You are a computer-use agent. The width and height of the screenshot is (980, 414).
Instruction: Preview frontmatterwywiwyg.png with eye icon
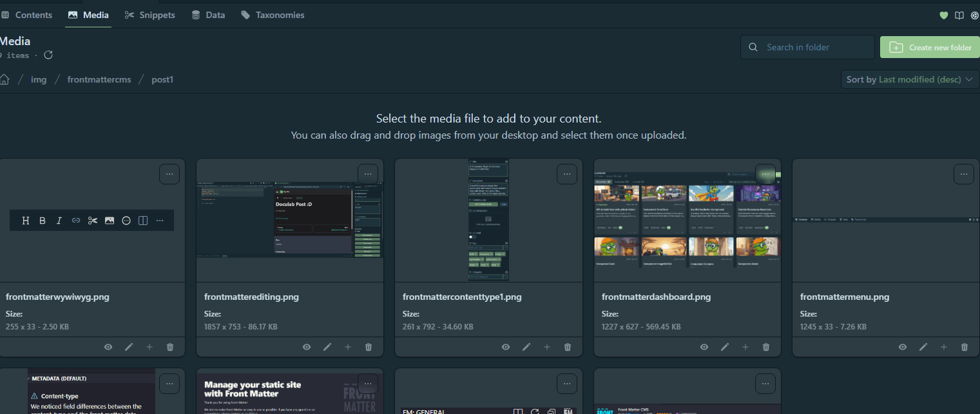pyautogui.click(x=108, y=347)
